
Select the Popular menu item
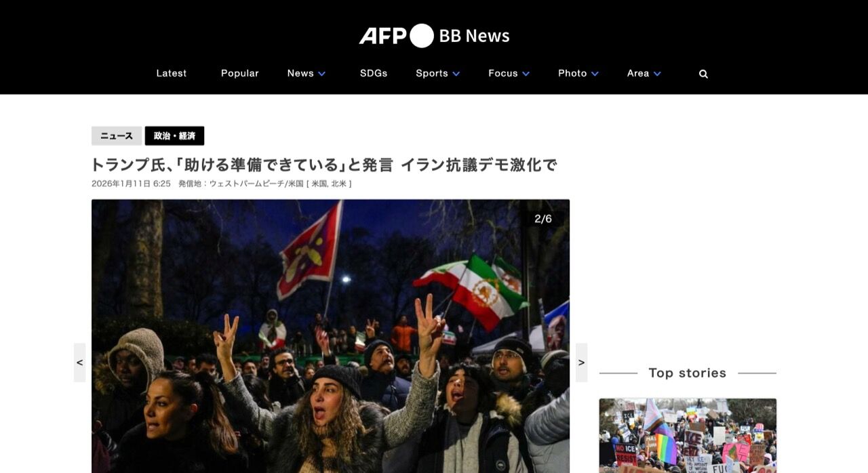(240, 73)
